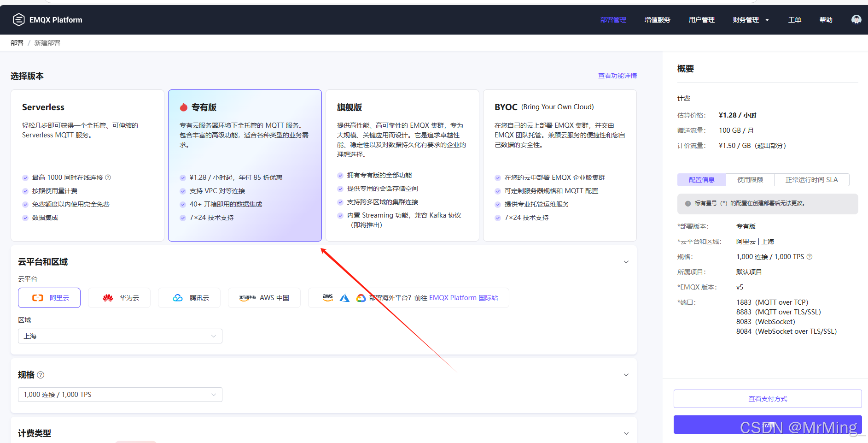Click help icon next to 同时在线连接
This screenshot has height=443, width=868.
pos(108,177)
